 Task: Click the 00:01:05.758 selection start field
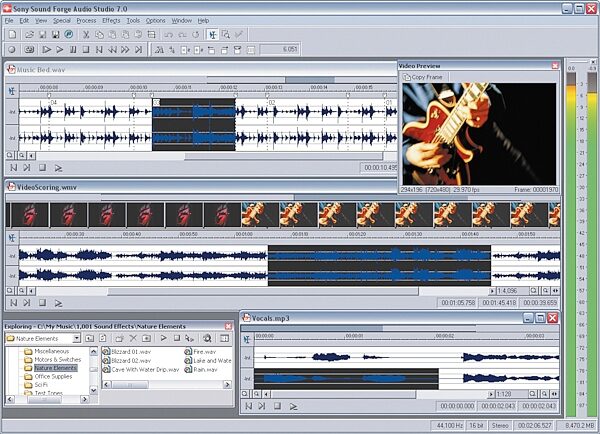coord(458,303)
